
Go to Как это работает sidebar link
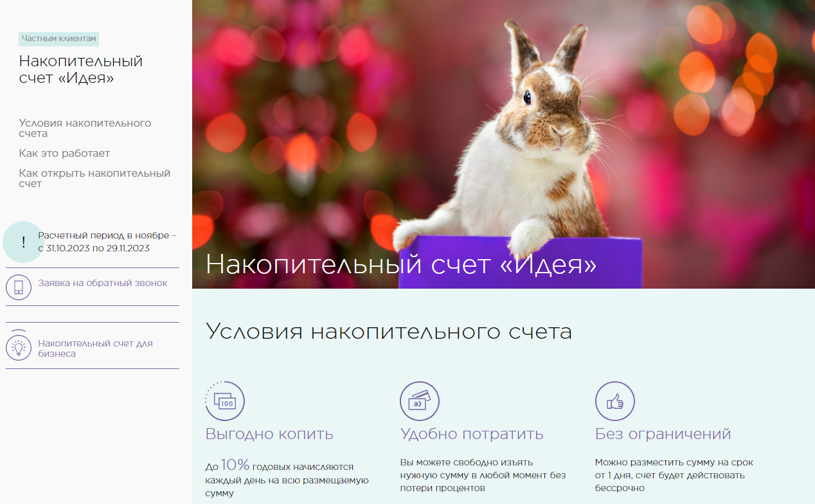click(x=64, y=153)
